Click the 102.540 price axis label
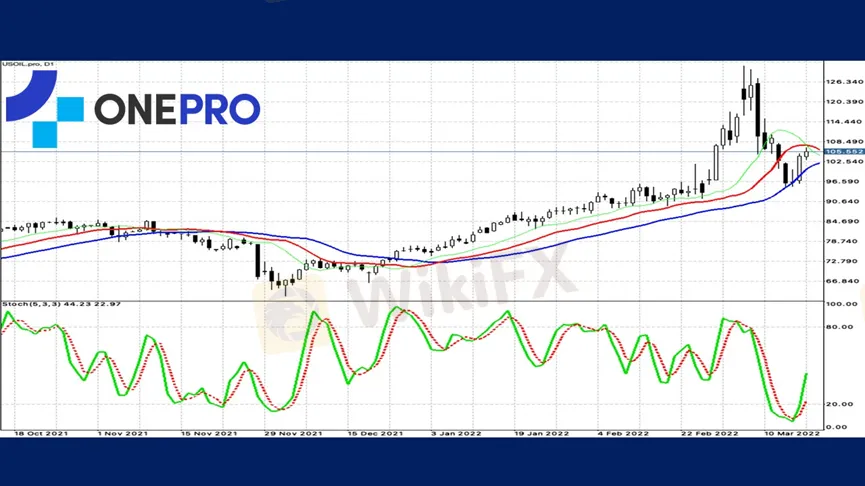The image size is (865, 486). click(844, 162)
